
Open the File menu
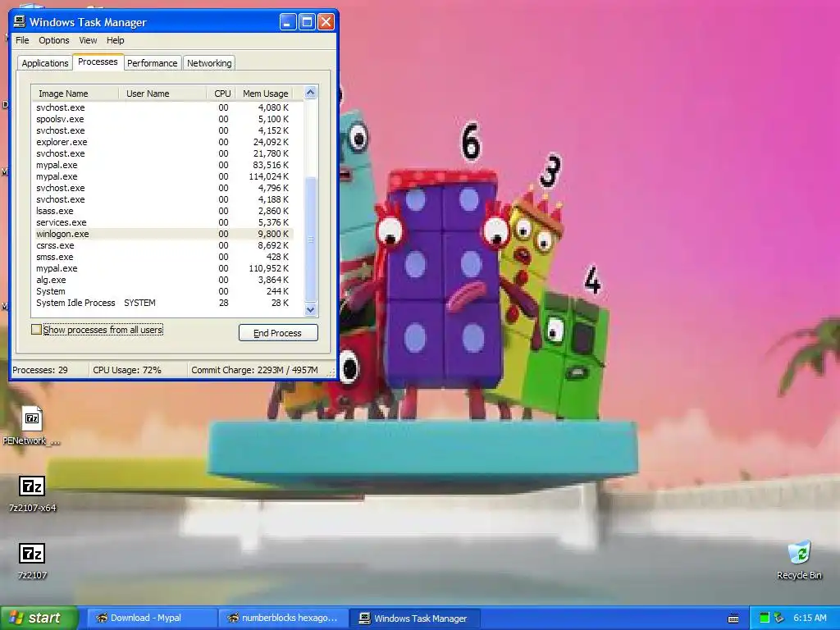click(22, 40)
